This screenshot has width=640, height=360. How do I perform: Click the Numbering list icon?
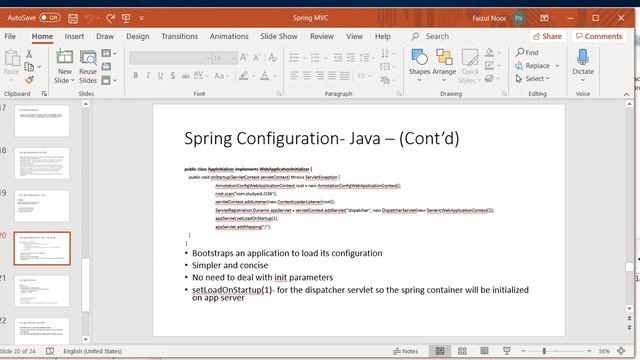coord(316,58)
